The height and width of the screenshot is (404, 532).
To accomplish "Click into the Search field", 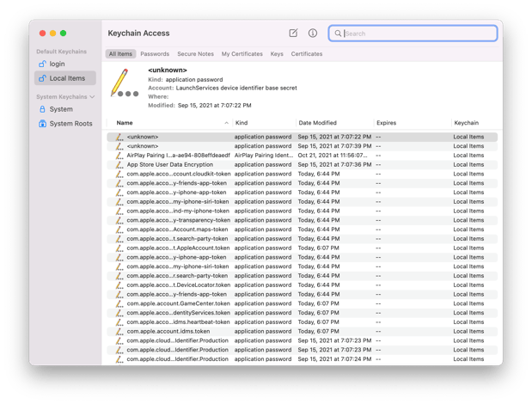I will click(x=413, y=34).
